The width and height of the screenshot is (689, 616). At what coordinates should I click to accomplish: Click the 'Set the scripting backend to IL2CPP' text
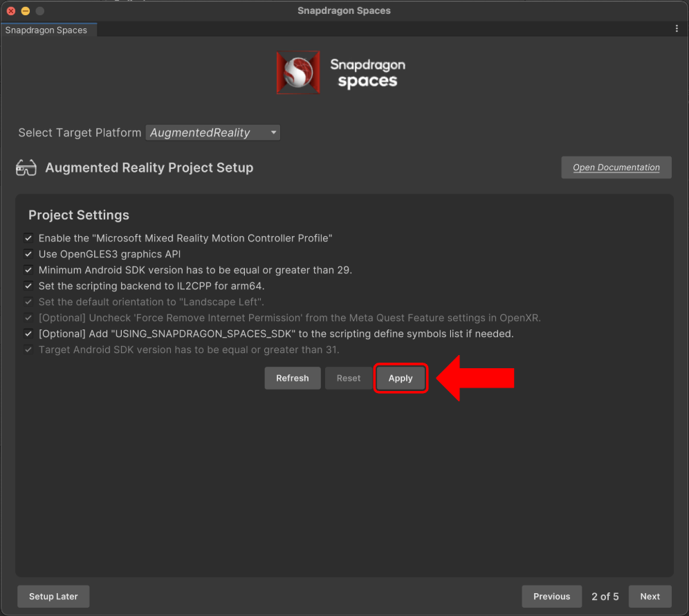pyautogui.click(x=151, y=286)
